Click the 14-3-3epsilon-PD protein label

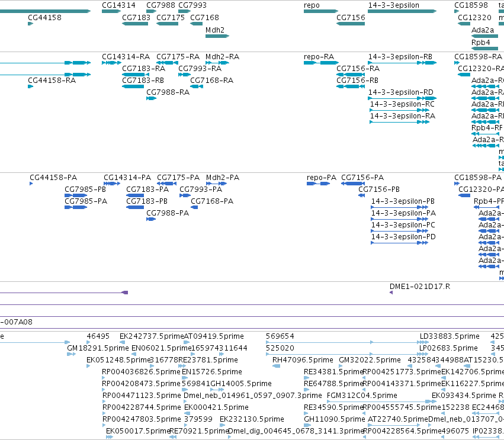pos(404,237)
